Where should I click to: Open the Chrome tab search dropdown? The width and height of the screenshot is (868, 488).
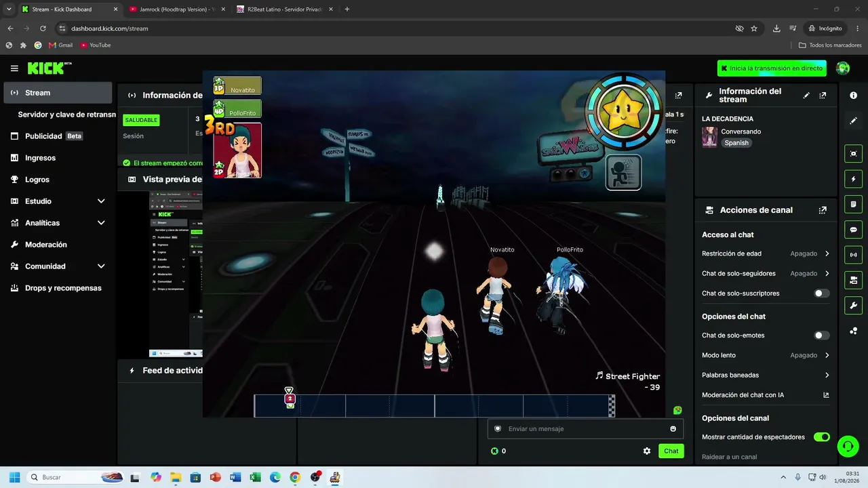click(9, 9)
